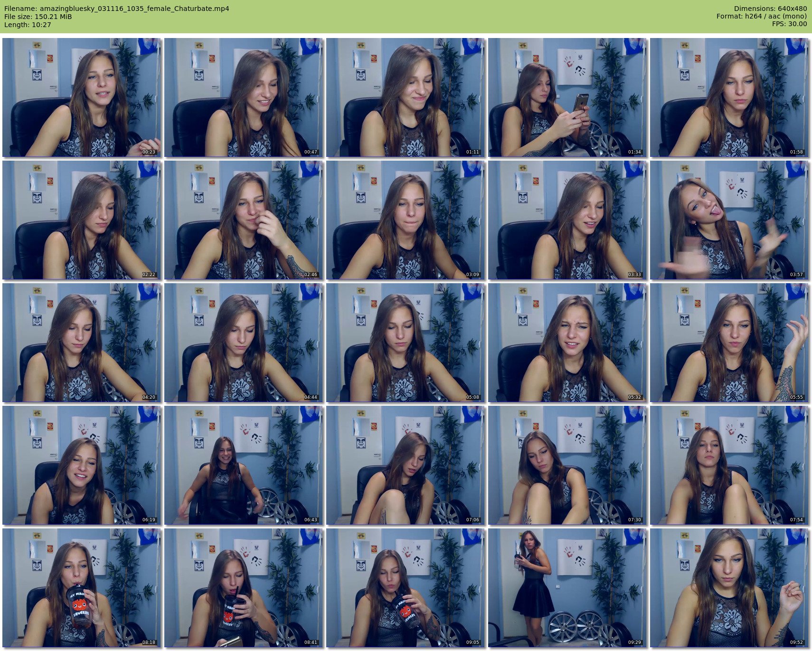The image size is (812, 651).
Task: Open the thumbnail stamped 00:23
Action: click(81, 97)
